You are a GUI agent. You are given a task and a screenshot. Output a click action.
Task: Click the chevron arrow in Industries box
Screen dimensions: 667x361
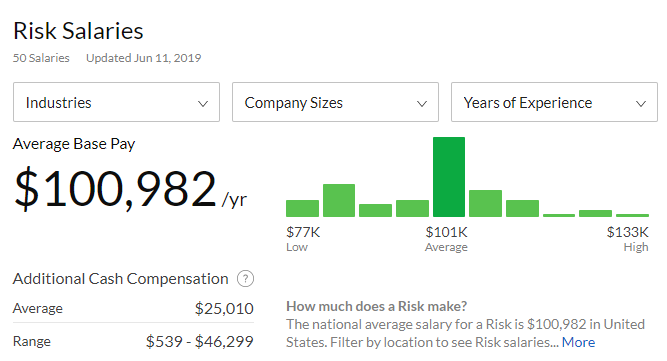[x=203, y=104]
